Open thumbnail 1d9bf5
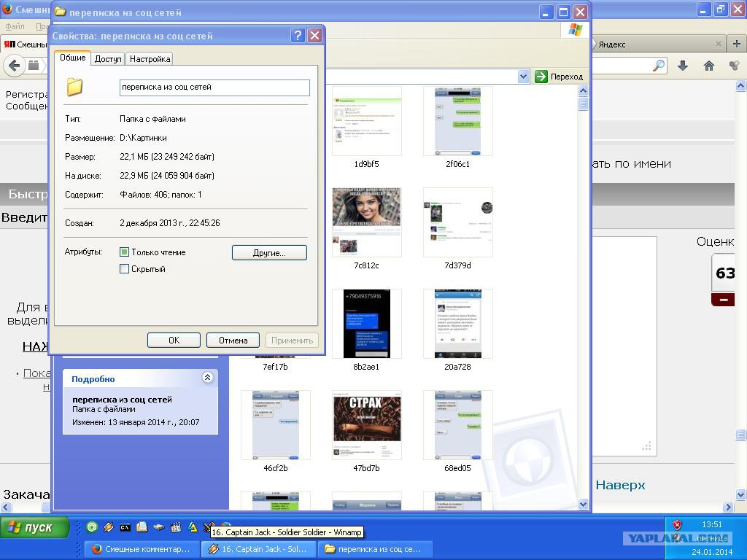The height and width of the screenshot is (560, 747). (x=366, y=121)
